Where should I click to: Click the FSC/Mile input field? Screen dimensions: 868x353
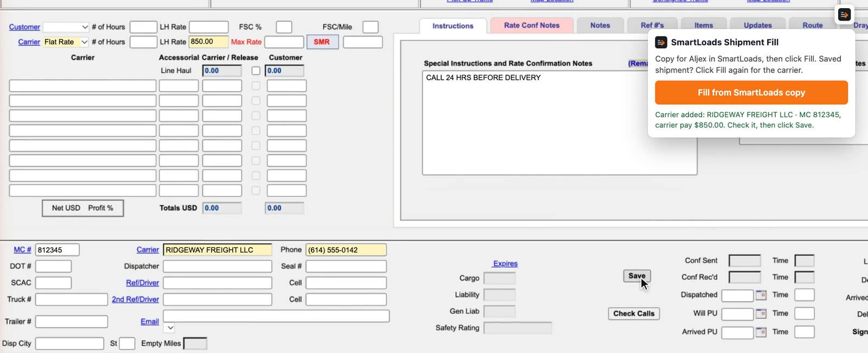tap(371, 27)
